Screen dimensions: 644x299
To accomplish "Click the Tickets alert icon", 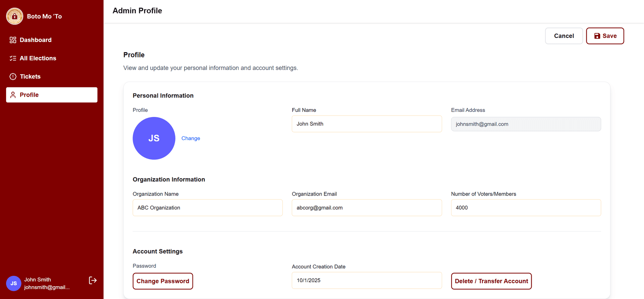I will [13, 77].
